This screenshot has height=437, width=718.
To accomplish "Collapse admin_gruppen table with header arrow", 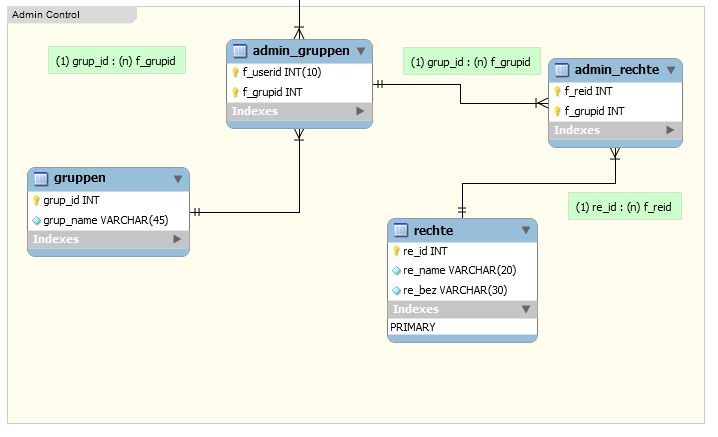I will [x=361, y=51].
